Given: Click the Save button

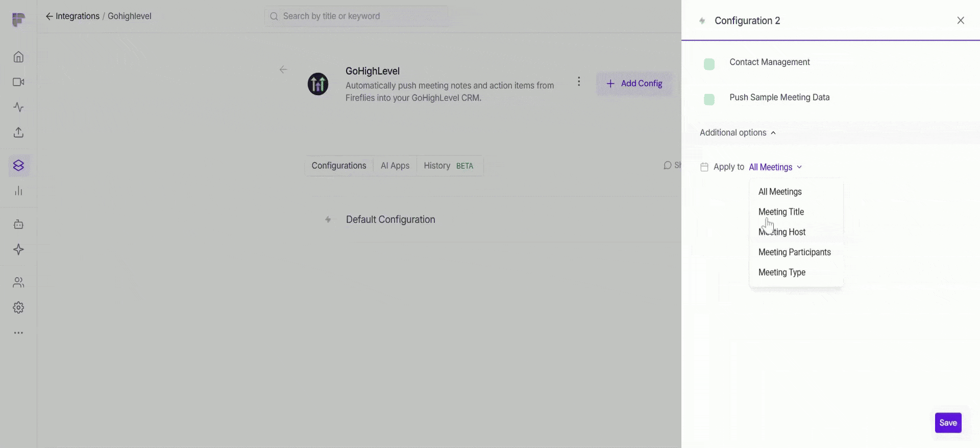Looking at the screenshot, I should point(948,422).
